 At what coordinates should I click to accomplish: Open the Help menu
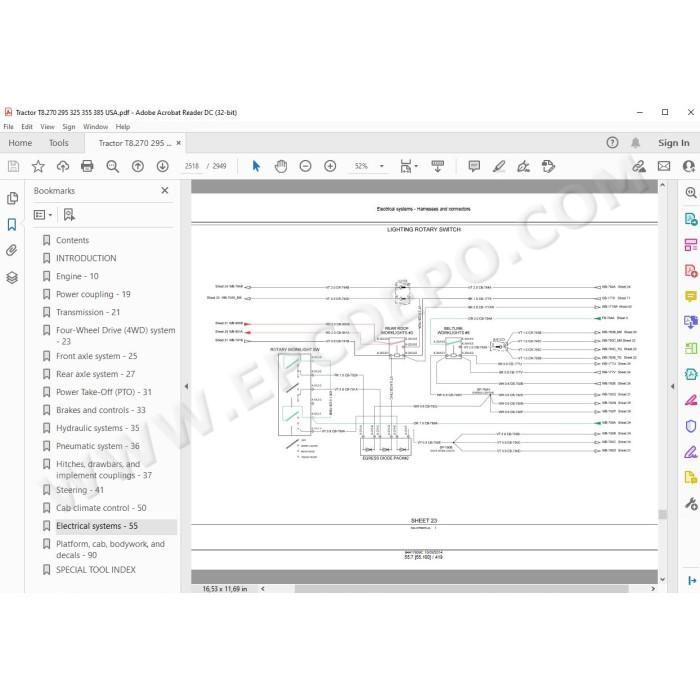click(x=123, y=127)
